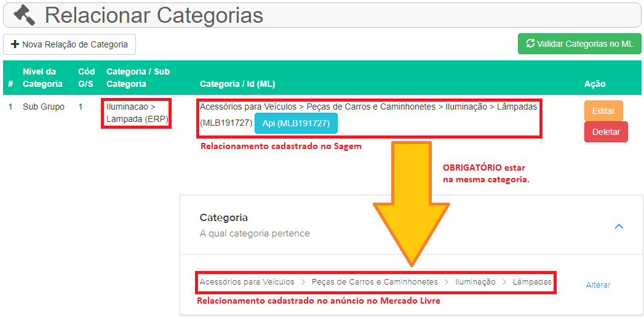Click the orange Editar button

(x=603, y=111)
